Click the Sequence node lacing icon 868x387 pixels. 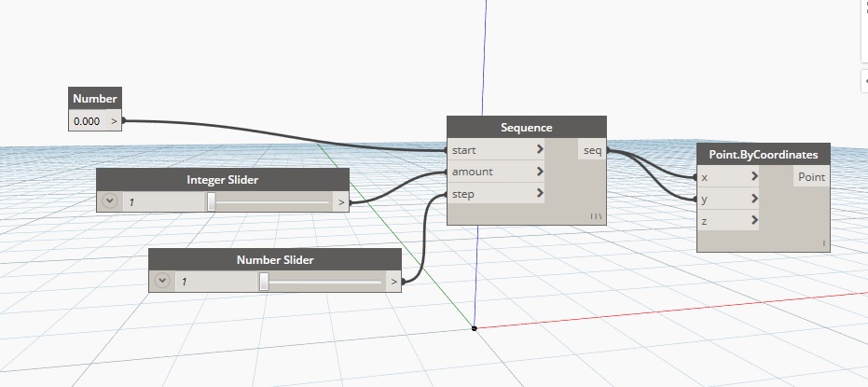[x=598, y=216]
